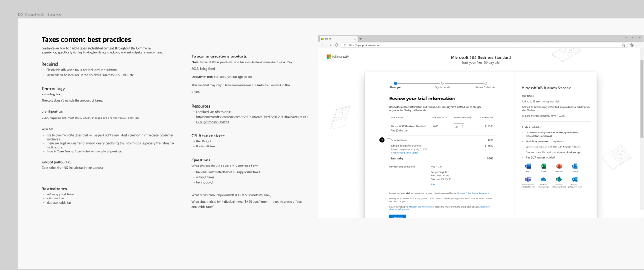644x270 pixels.
Task: Decrease the number of users with the down arrow
Action: pos(462,128)
